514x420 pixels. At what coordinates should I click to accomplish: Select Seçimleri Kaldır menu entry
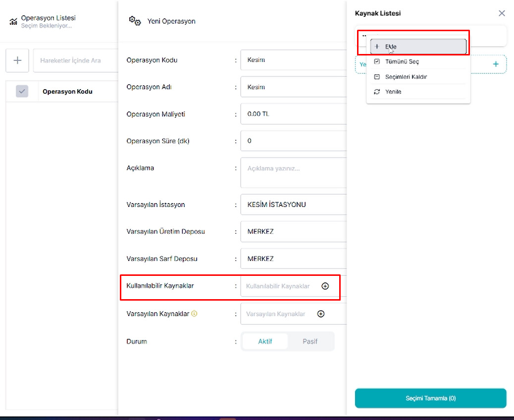point(418,77)
